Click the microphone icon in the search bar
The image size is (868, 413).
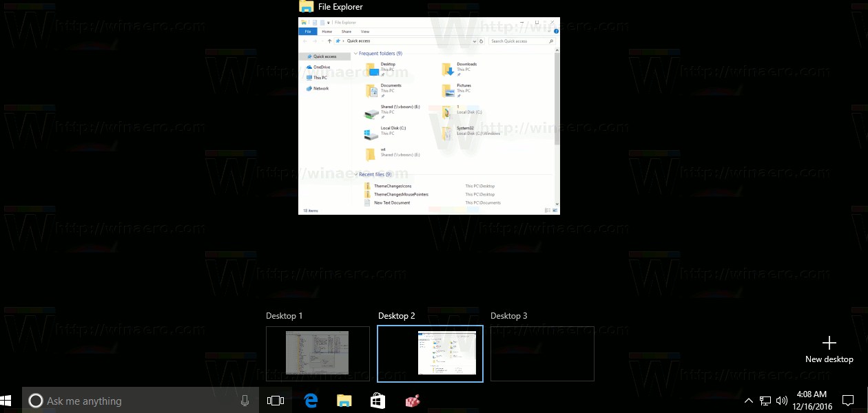(245, 400)
